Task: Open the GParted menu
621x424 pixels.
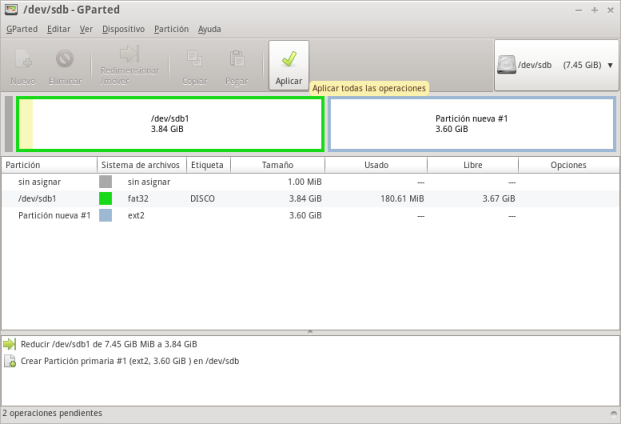Action: [x=22, y=29]
